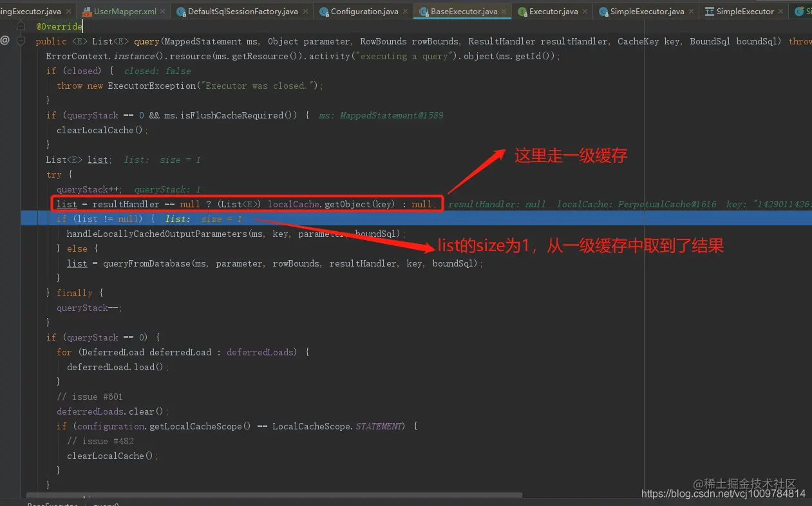Click the '} finally {' line
Viewport: 812px width, 506px height.
74,293
